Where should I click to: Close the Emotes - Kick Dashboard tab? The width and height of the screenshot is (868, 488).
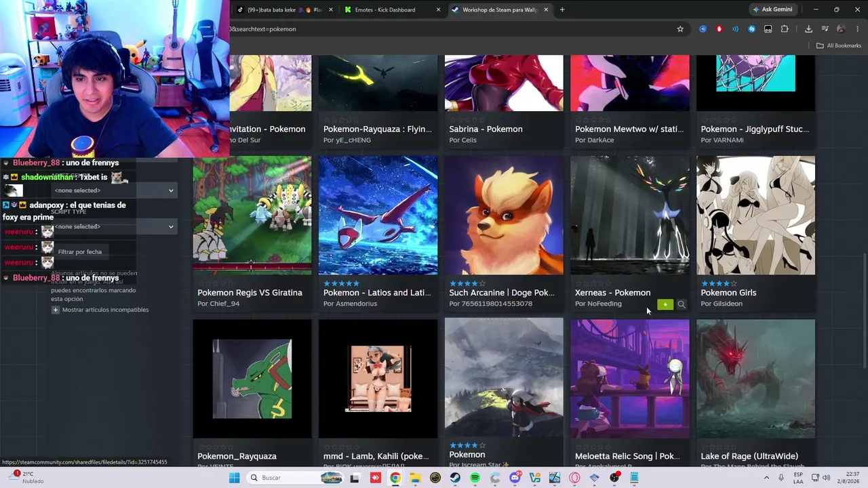coord(438,9)
